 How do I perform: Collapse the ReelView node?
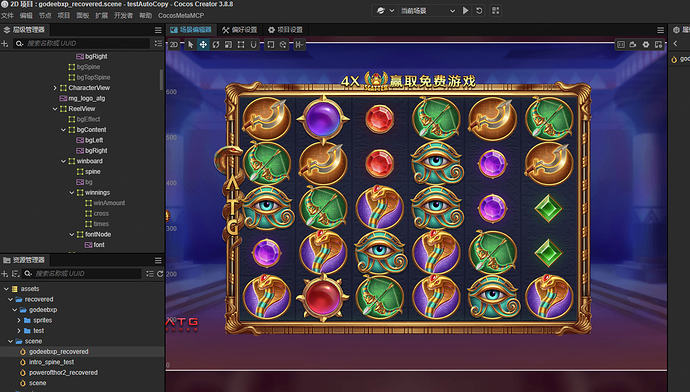coord(55,109)
